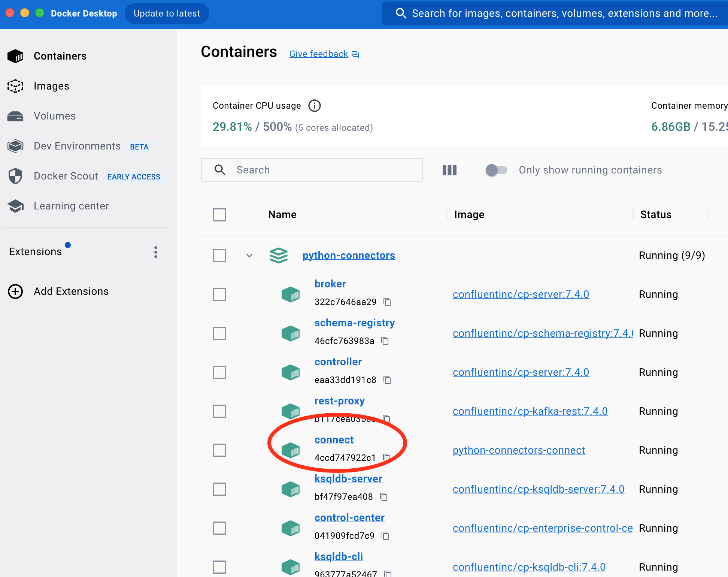Open Docker Scout from the sidebar

pyautogui.click(x=66, y=176)
